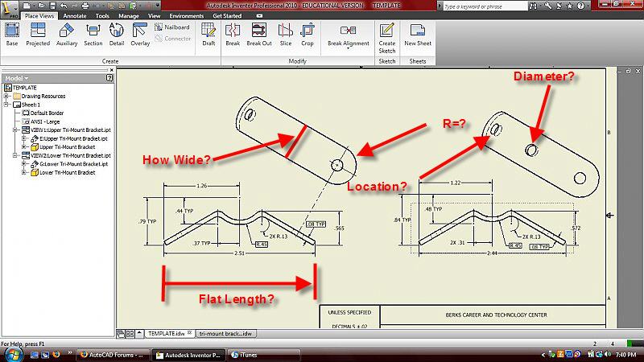The width and height of the screenshot is (644, 362).
Task: Select the Crop tool
Action: pyautogui.click(x=308, y=35)
